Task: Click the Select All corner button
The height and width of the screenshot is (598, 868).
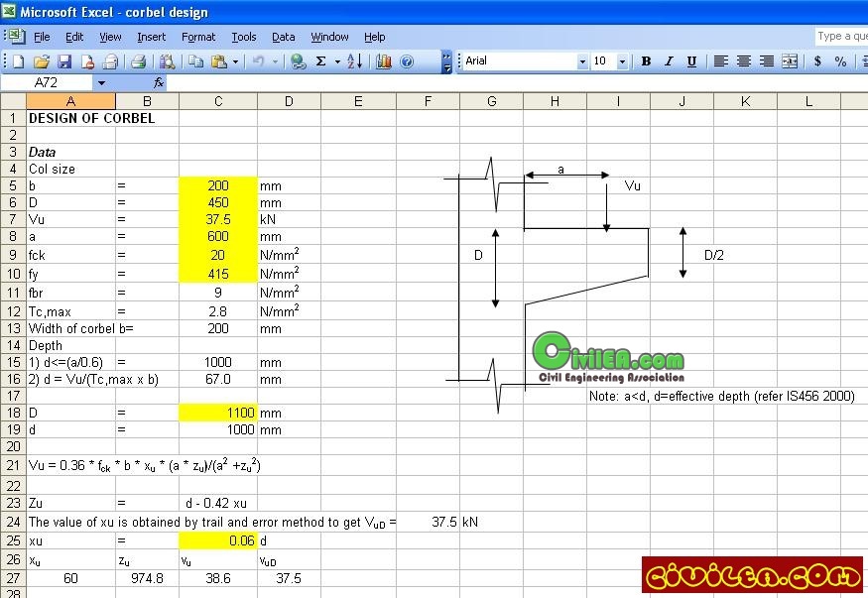Action: point(13,101)
